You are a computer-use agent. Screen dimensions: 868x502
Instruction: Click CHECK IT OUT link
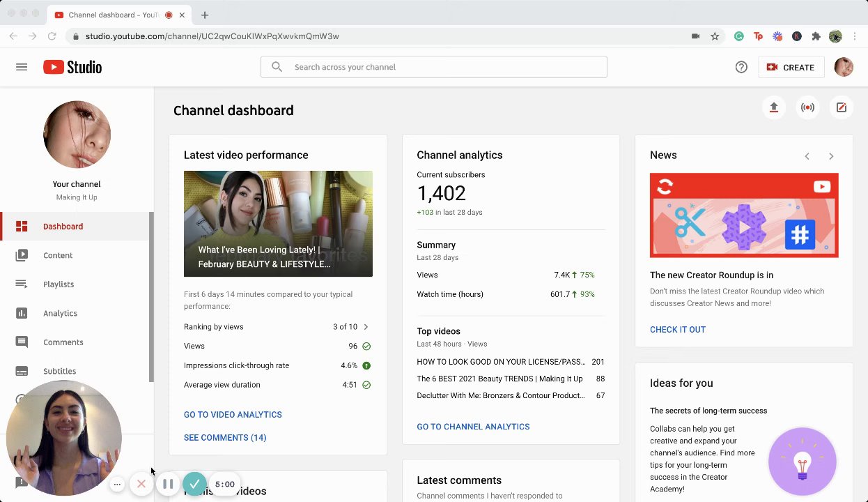678,330
